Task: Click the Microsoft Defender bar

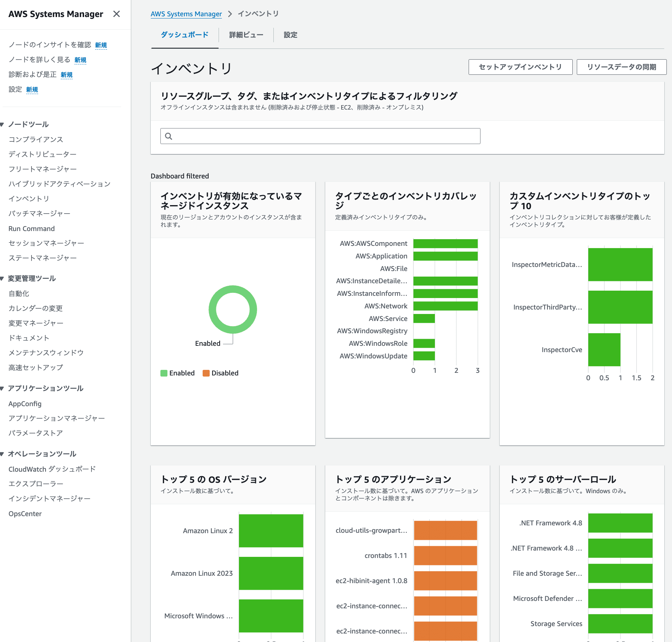Action: pos(620,598)
